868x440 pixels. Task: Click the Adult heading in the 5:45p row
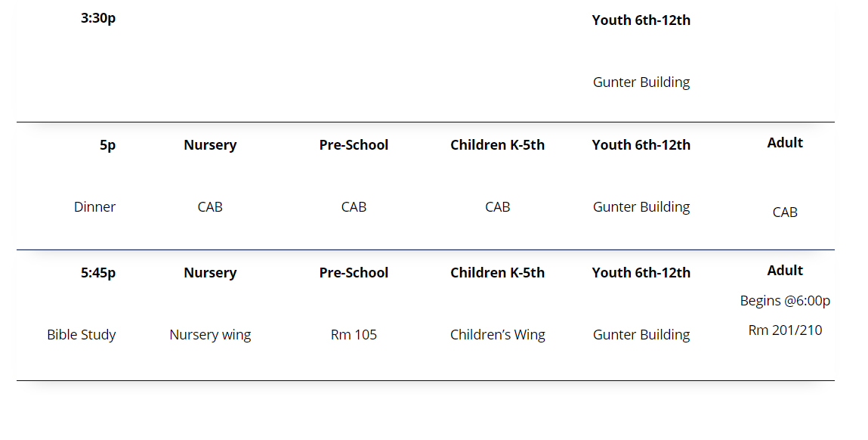pos(785,271)
